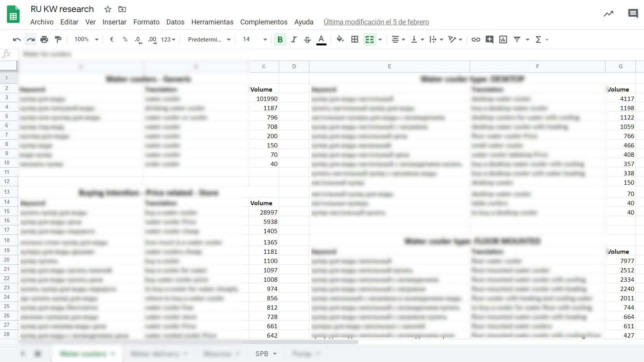Toggle bold formatting
644x362 pixels.
[x=280, y=39]
